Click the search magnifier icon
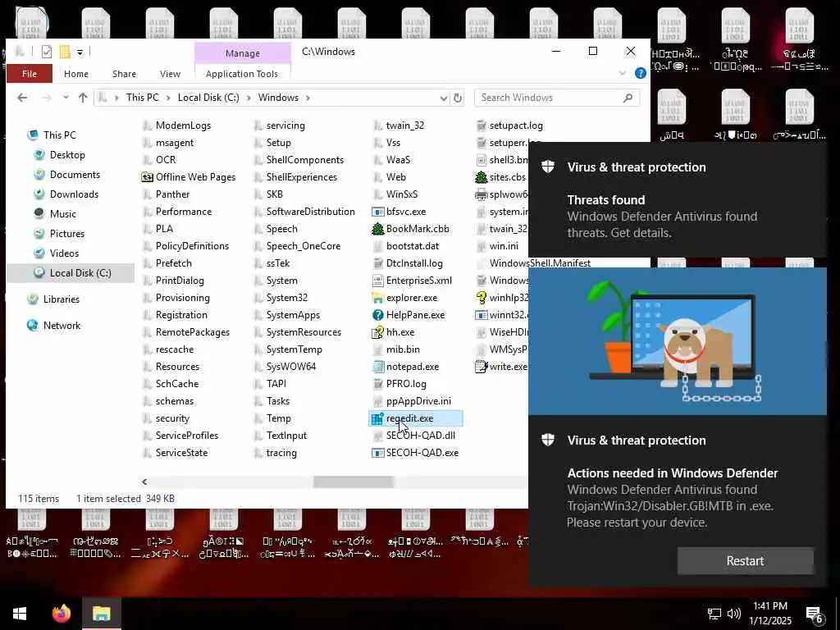 (628, 98)
